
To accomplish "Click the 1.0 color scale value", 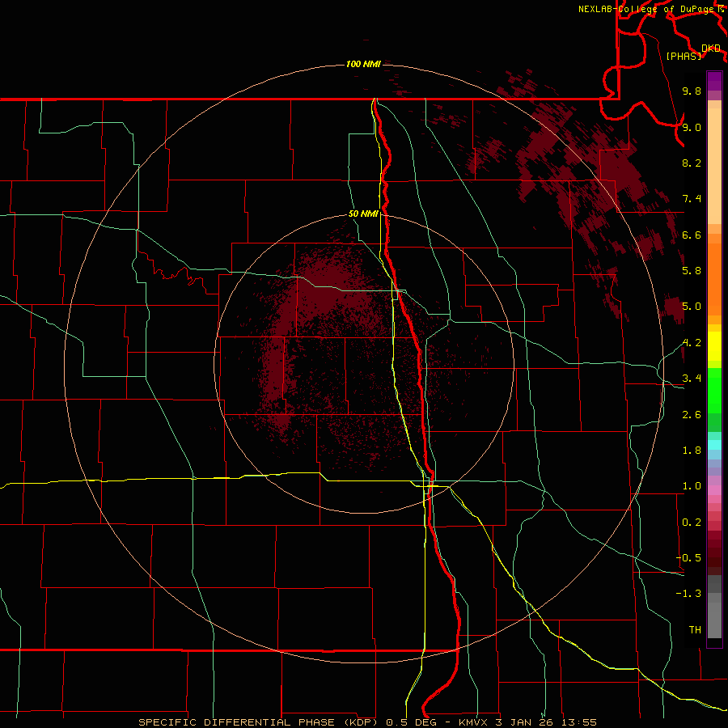I will coord(692,486).
